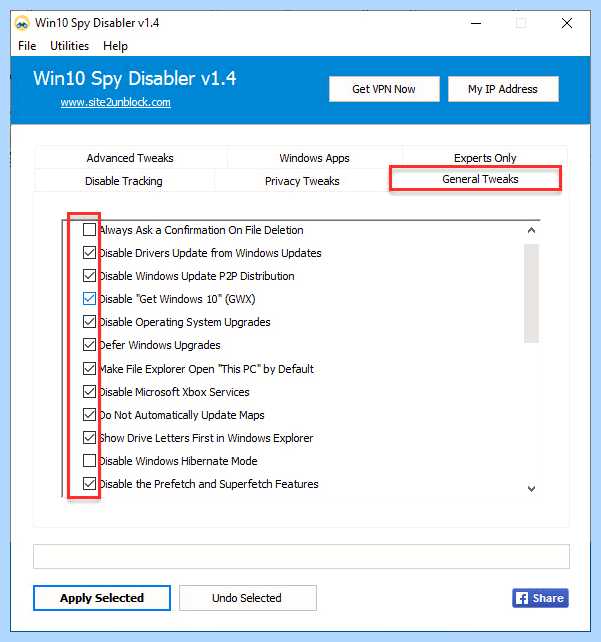Viewport: 601px width, 642px height.
Task: Click the Apply Selected button
Action: 102,598
